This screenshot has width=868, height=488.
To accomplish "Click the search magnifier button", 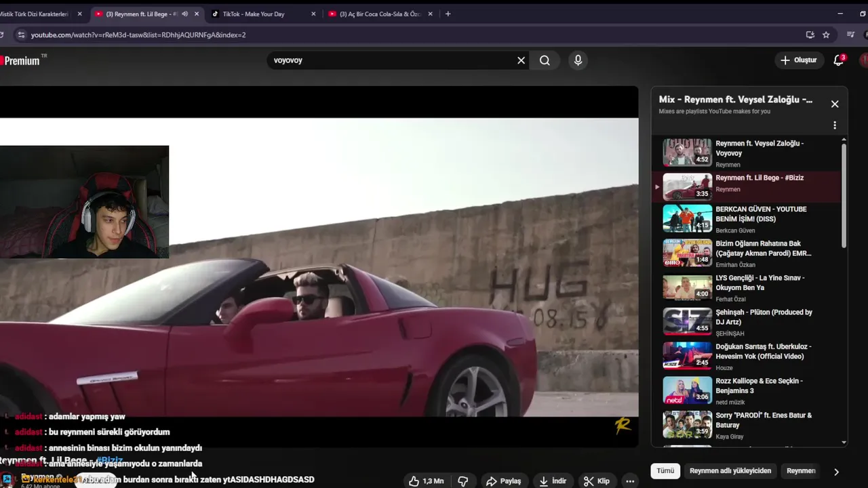I will (545, 60).
